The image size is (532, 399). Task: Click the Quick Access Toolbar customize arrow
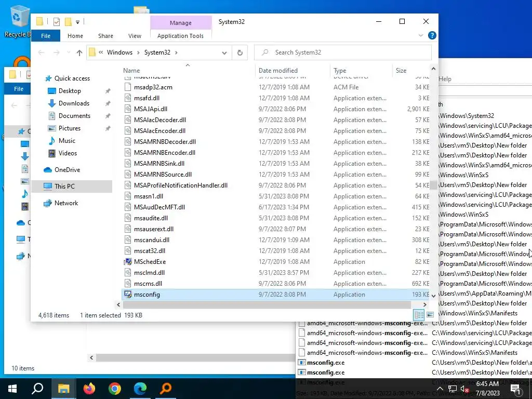pos(78,22)
